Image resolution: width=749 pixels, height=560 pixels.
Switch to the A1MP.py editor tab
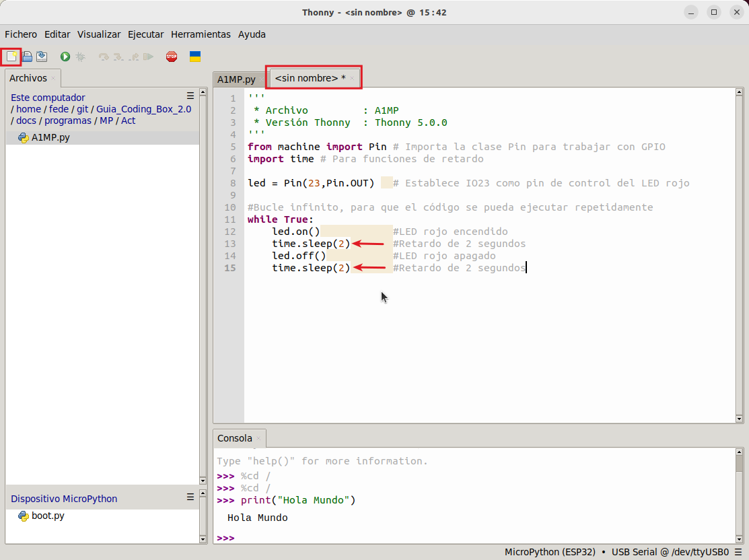[236, 79]
